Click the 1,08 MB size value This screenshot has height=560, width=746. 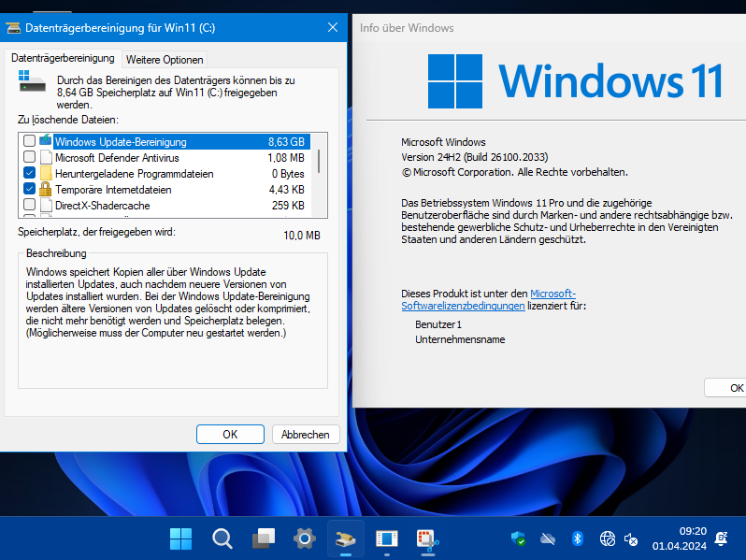[286, 157]
